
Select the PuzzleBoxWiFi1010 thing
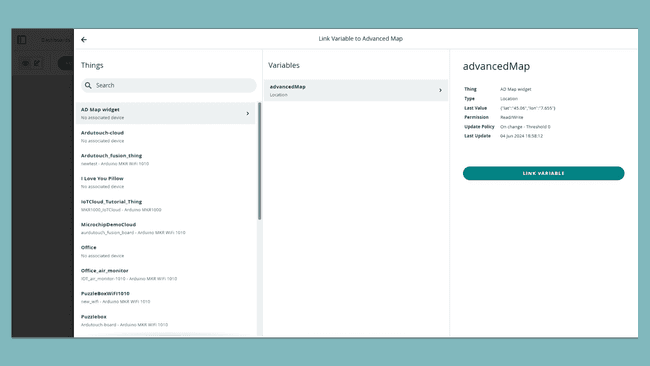(x=166, y=297)
